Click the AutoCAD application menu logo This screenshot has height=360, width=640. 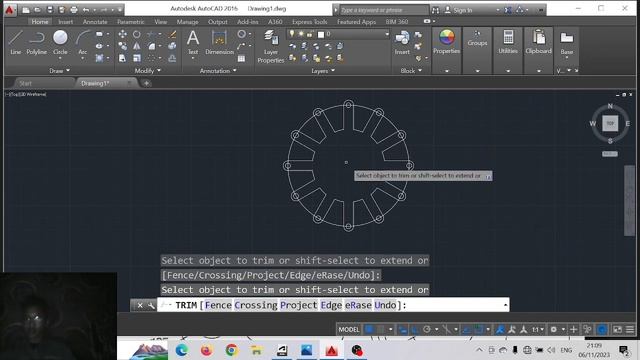(9, 9)
